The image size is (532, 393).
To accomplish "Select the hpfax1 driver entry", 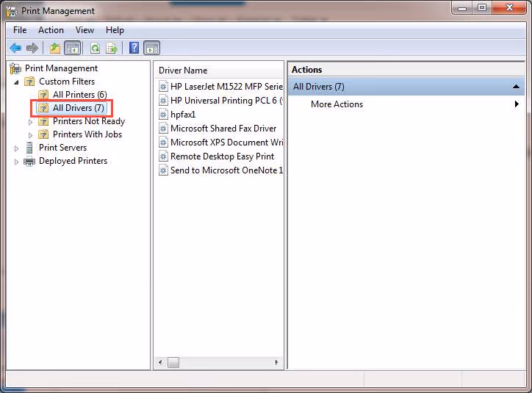I will 182,115.
